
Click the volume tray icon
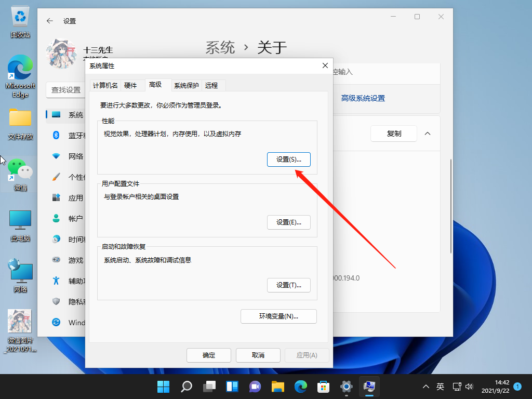[469, 387]
